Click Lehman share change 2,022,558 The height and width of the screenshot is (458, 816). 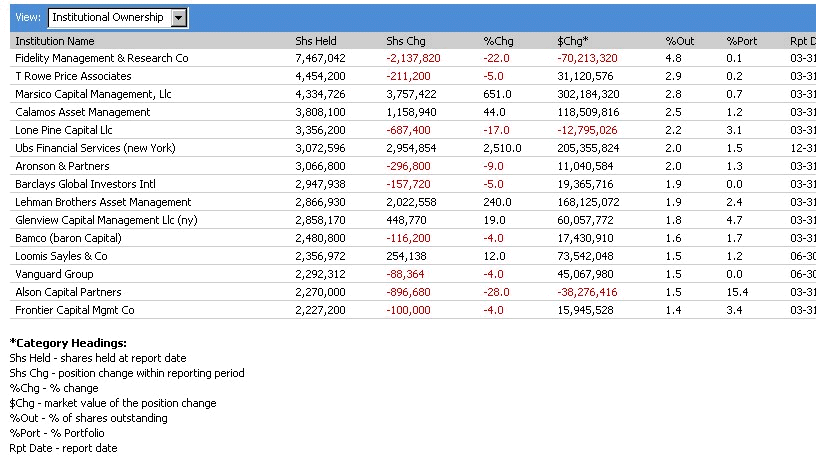click(x=411, y=202)
